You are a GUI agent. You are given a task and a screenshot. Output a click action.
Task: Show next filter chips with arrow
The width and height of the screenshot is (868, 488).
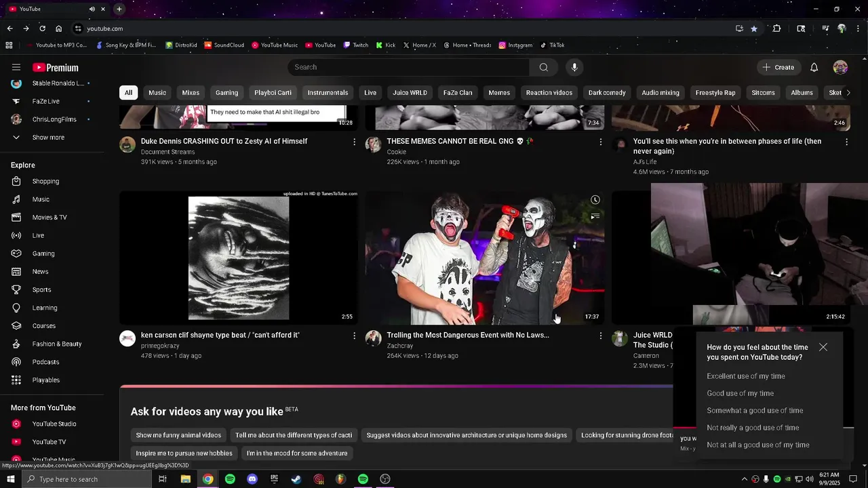click(x=847, y=93)
